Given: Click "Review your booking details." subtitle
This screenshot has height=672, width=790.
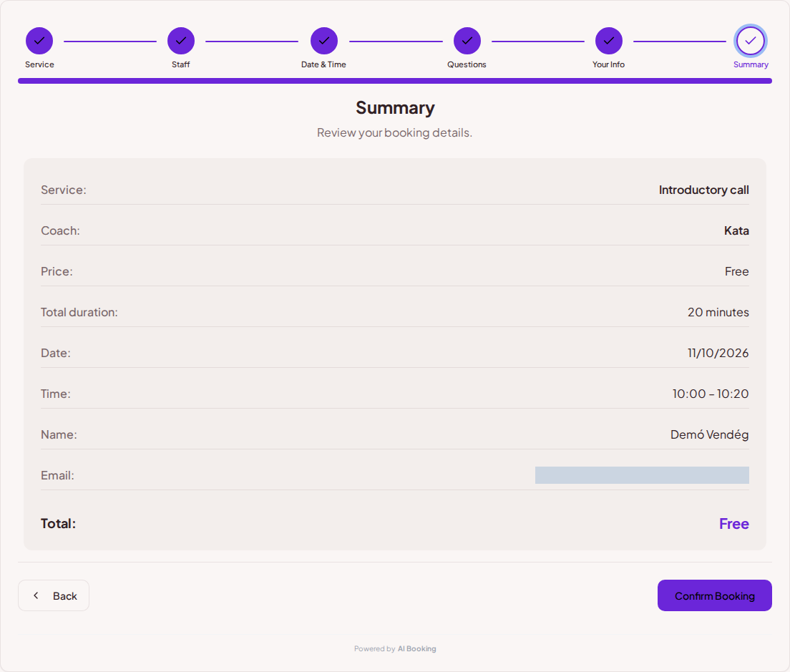Looking at the screenshot, I should click(394, 132).
